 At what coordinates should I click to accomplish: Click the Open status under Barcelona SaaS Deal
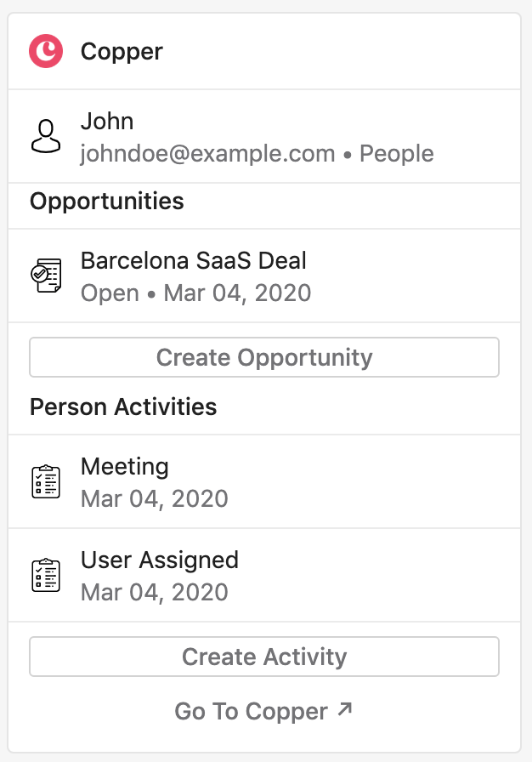pos(110,293)
